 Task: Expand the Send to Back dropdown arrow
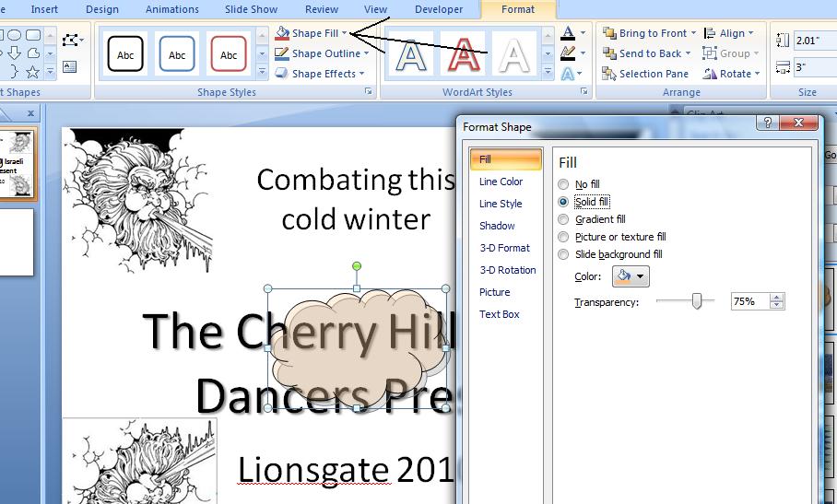[688, 53]
